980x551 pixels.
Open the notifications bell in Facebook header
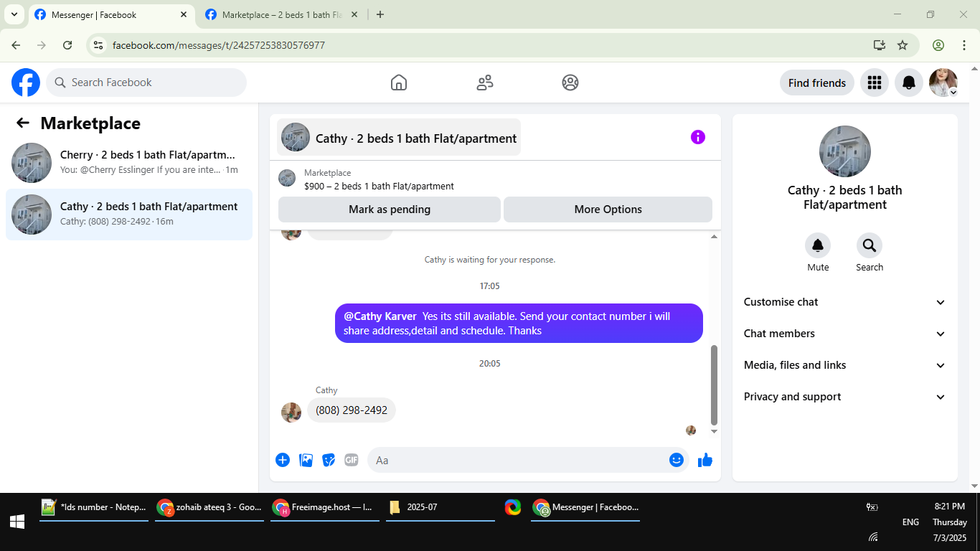[909, 83]
